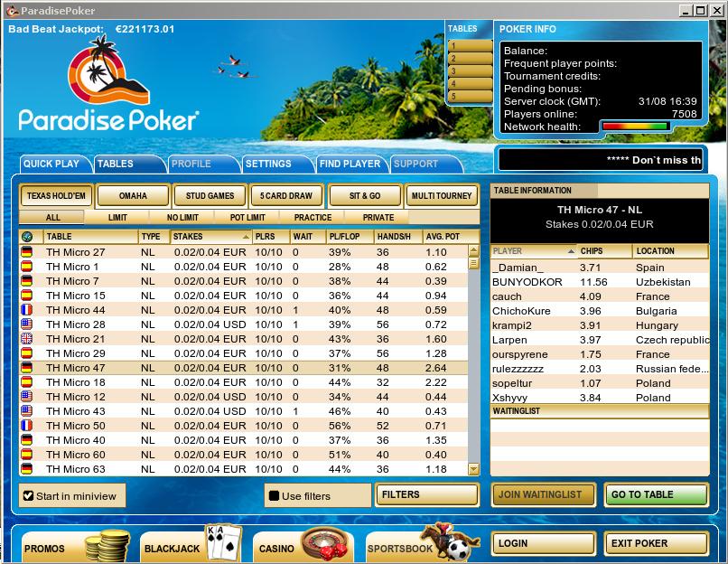Screen dimensions: 728x564
Task: Select table slot 1 in TABLES panel
Action: [x=470, y=45]
